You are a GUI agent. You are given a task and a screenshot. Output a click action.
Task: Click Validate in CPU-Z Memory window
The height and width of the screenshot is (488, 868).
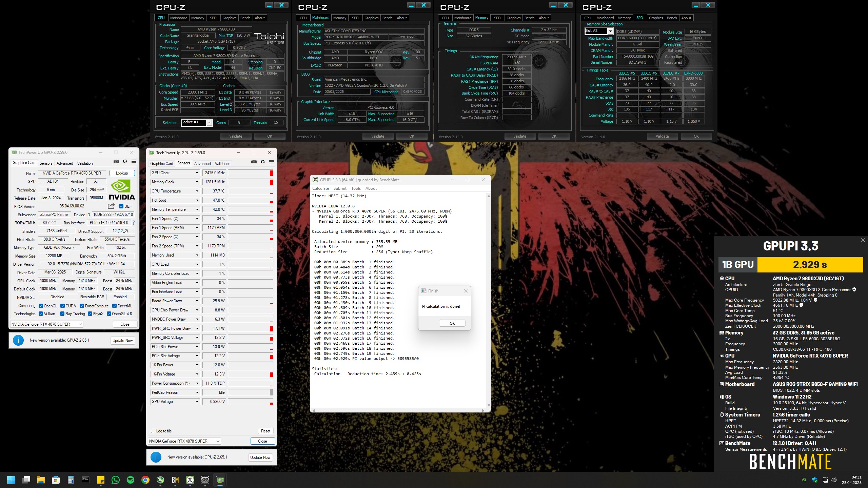click(x=520, y=136)
